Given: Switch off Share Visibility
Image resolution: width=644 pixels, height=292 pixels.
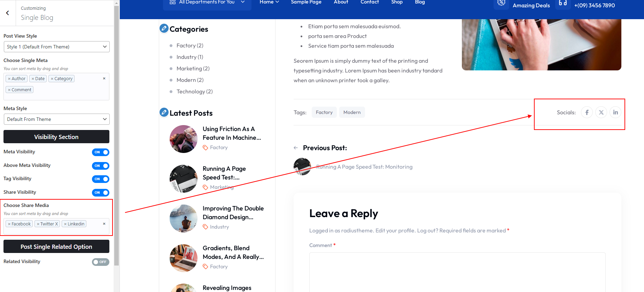Looking at the screenshot, I should click(101, 193).
